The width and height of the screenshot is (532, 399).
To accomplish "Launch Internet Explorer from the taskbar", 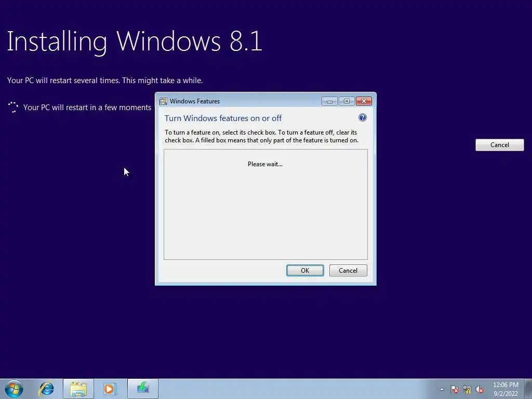I will [x=46, y=389].
